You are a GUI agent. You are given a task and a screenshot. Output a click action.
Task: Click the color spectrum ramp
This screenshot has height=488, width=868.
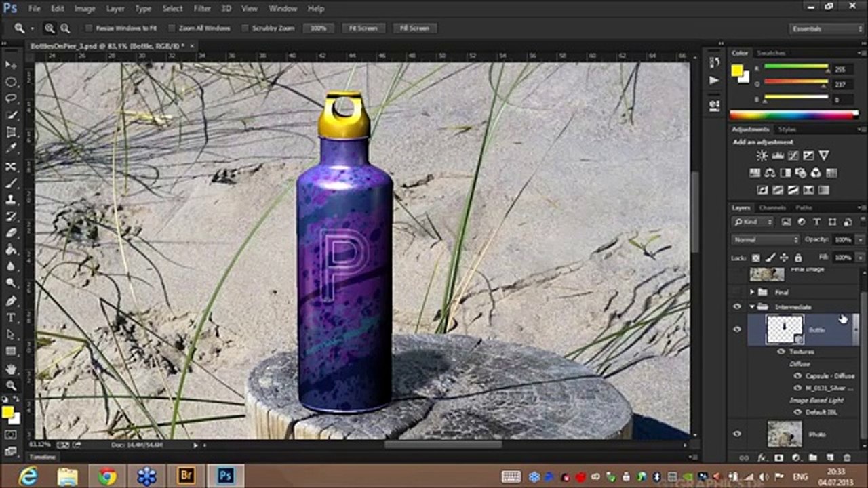pos(793,115)
